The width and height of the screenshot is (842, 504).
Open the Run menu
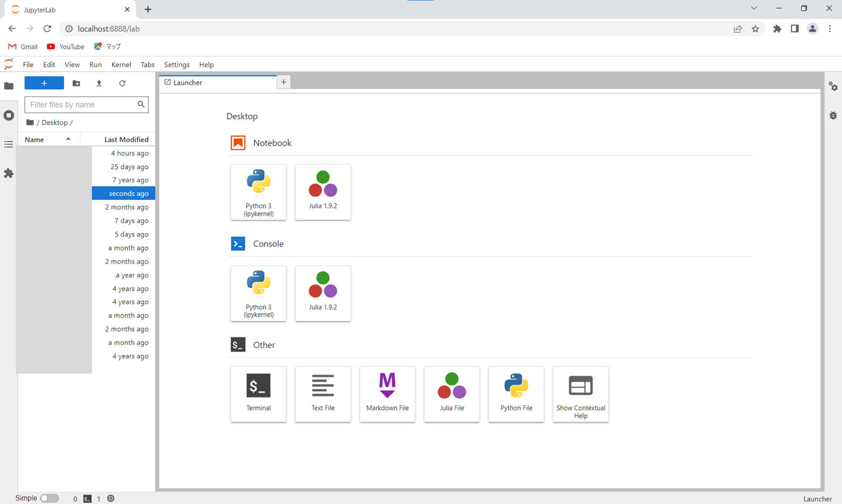click(x=95, y=65)
